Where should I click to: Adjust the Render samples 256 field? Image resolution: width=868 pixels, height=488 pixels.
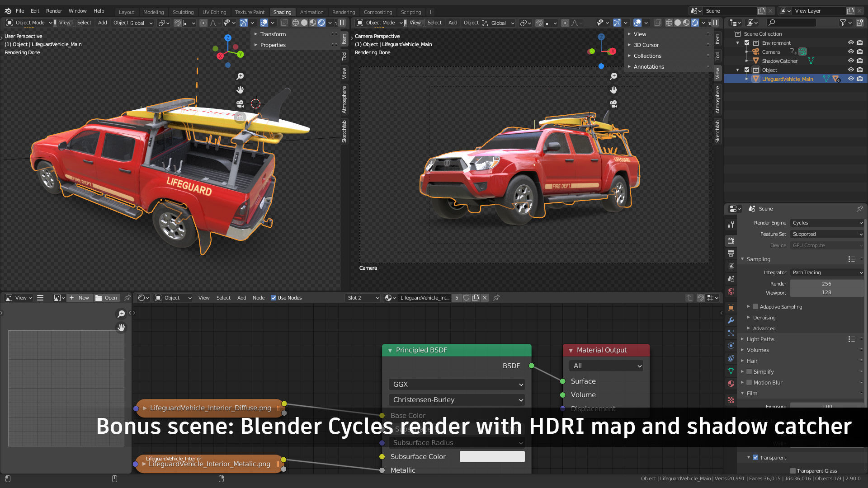point(827,284)
